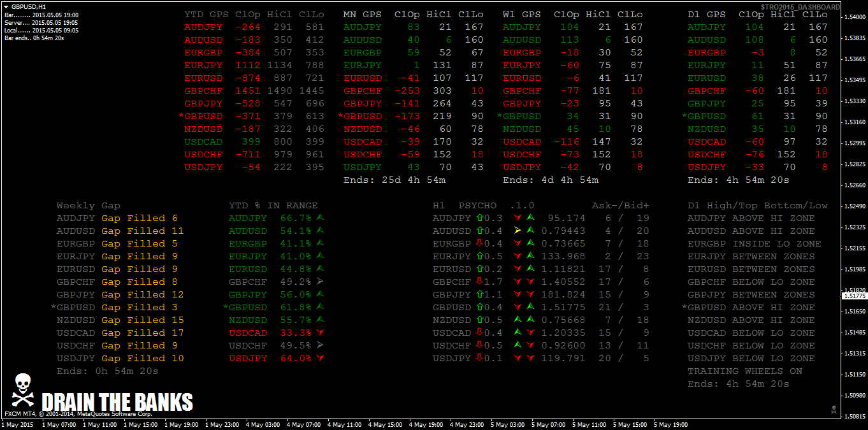Click USDCAD value -116 in W1 GPS
The width and height of the screenshot is (868, 430).
(567, 141)
